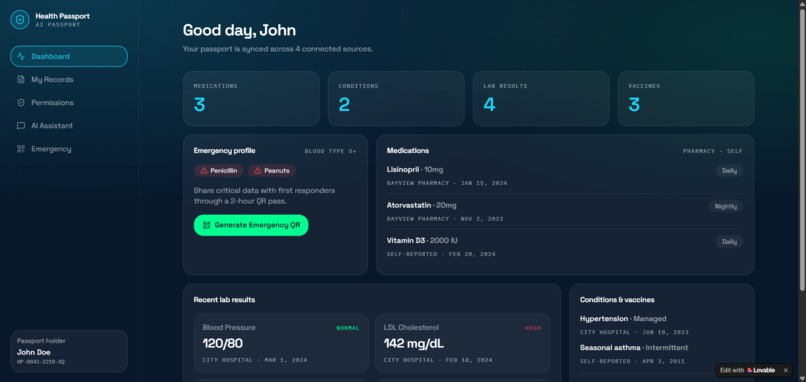
Task: Navigate to Emergency section
Action: pyautogui.click(x=69, y=149)
